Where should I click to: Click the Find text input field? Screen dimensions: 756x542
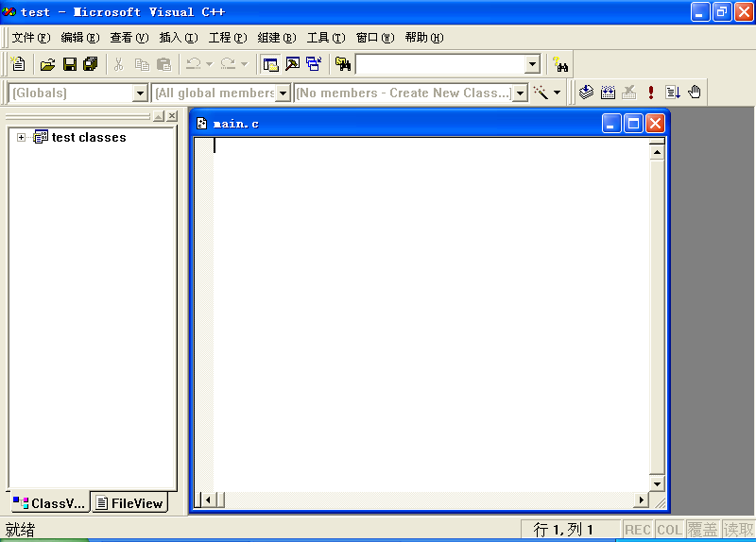440,64
